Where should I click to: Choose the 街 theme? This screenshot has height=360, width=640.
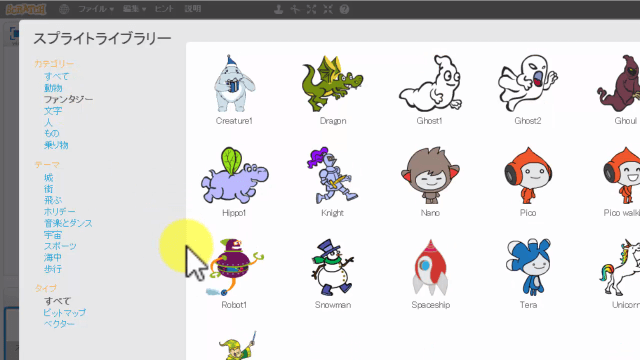tap(49, 189)
